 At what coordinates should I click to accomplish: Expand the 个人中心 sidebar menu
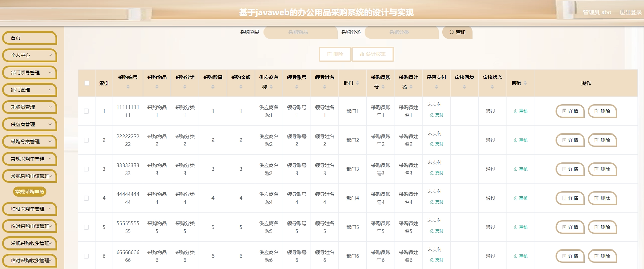[30, 55]
